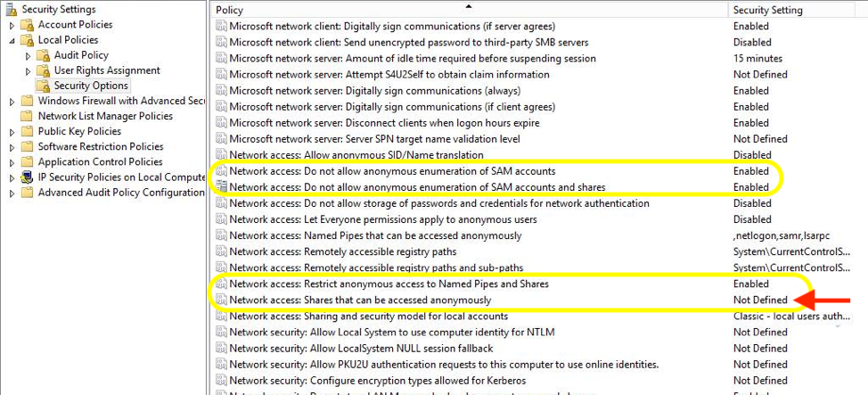Viewport: 868px width, 395px height.
Task: Expand the Public Key Policies node
Action: pyautogui.click(x=12, y=132)
